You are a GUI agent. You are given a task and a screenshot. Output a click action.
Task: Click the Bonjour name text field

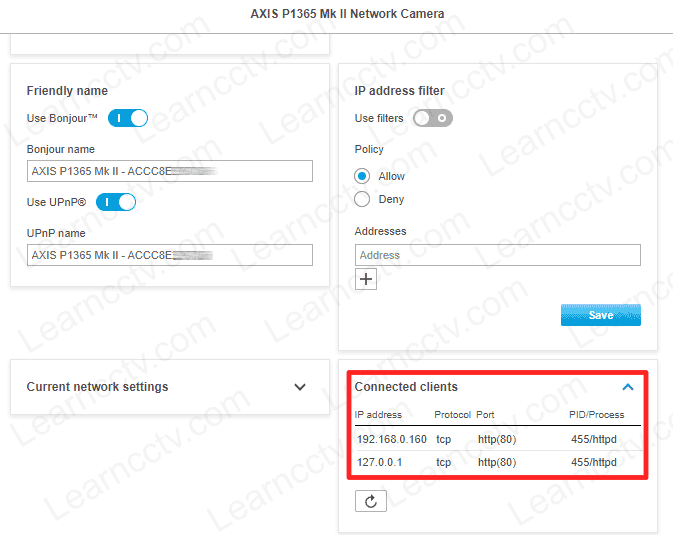point(170,171)
